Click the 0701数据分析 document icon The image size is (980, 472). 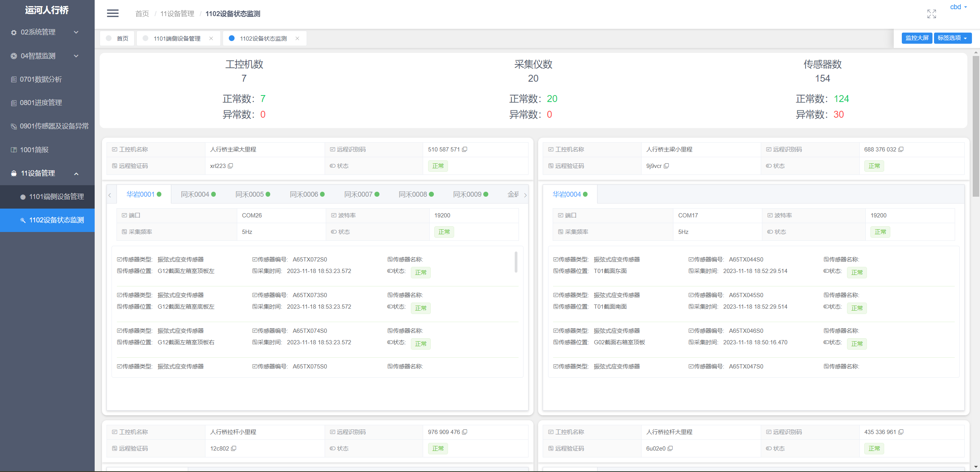(x=14, y=79)
